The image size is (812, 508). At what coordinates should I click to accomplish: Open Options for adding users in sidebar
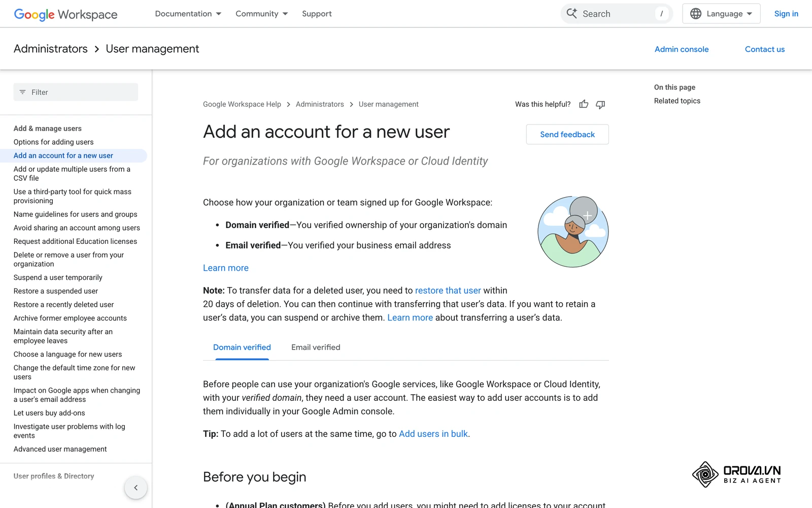[53, 142]
